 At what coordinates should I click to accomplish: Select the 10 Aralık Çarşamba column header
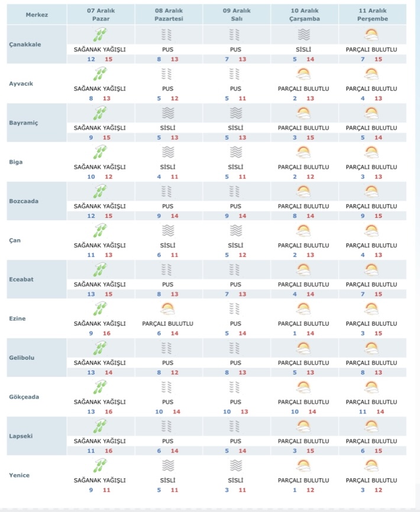click(303, 15)
